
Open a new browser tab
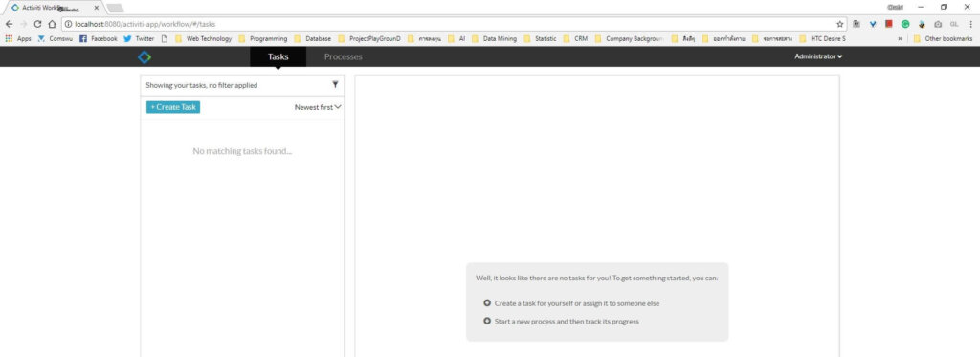click(115, 8)
